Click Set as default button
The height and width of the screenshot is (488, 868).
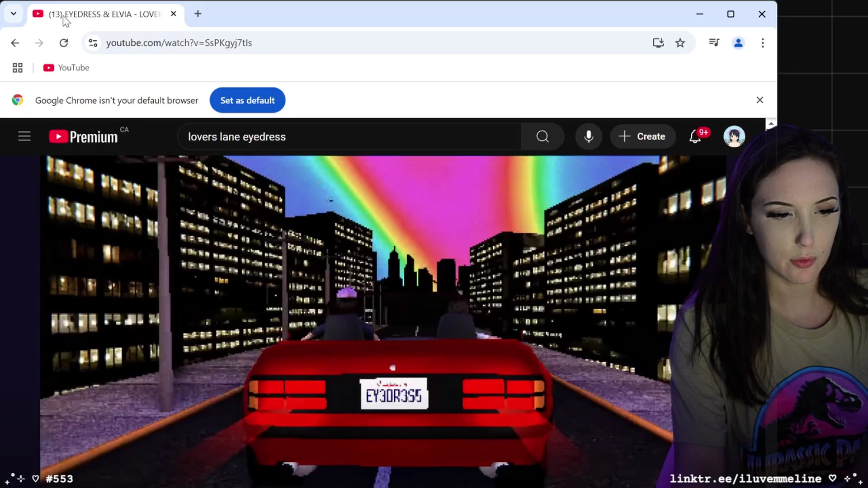click(x=247, y=100)
